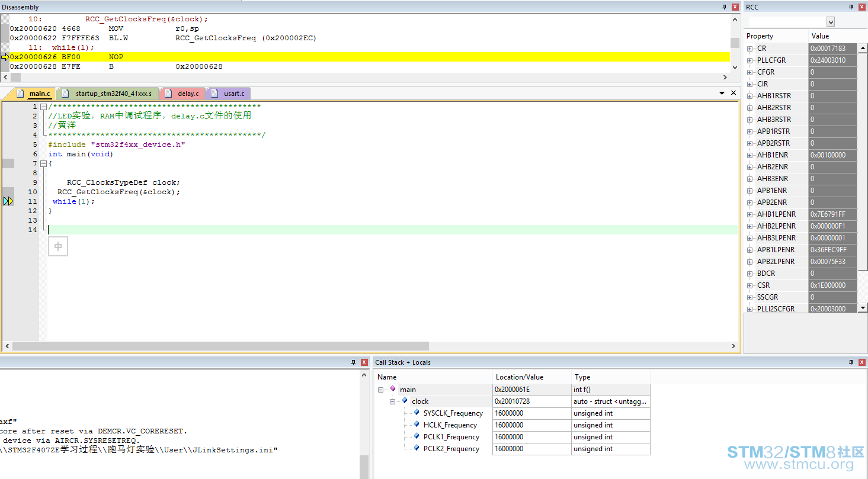Expand the SSCGR register node
868x479 pixels.
(750, 297)
